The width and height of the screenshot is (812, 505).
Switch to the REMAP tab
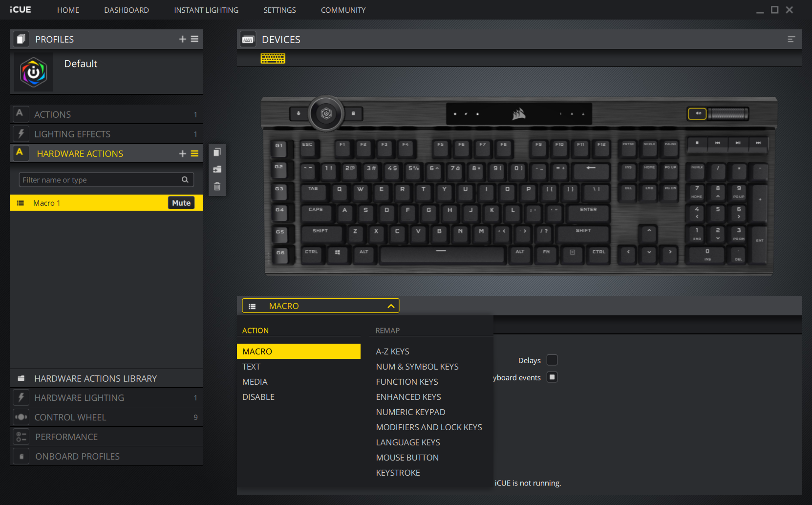(387, 330)
